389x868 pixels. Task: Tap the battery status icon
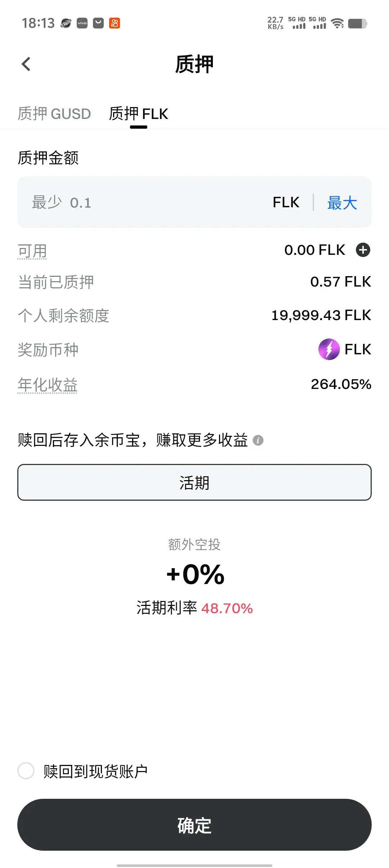358,23
